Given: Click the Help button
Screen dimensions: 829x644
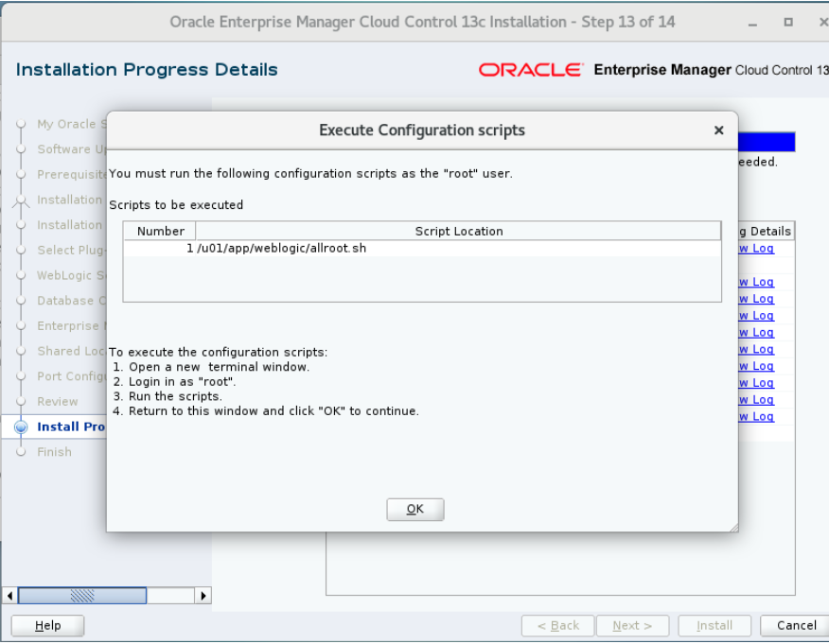Looking at the screenshot, I should tap(47, 625).
